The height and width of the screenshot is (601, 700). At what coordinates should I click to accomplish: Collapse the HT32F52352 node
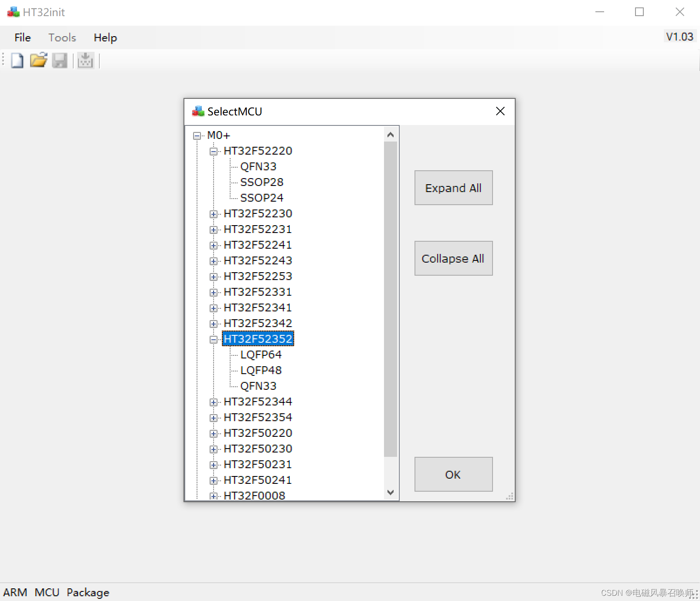coord(214,340)
